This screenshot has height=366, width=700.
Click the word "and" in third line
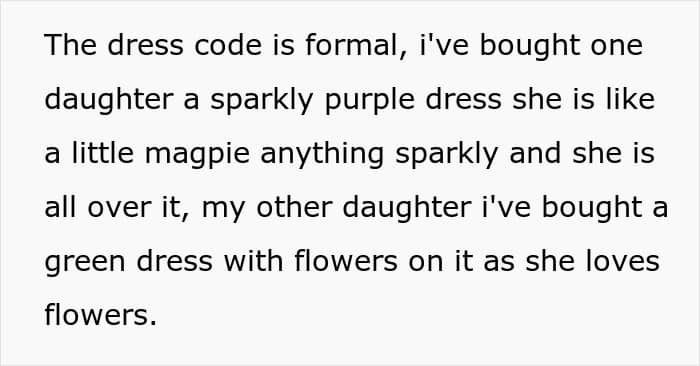[x=535, y=153]
